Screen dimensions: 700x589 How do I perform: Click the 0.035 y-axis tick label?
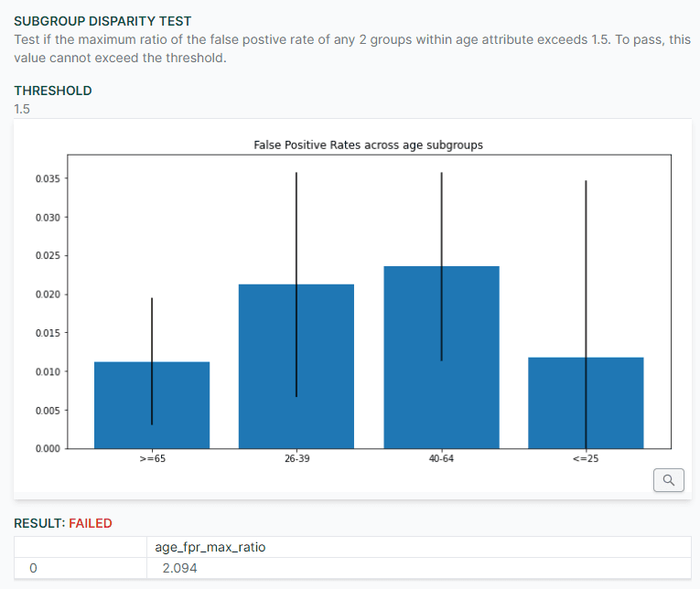click(48, 178)
